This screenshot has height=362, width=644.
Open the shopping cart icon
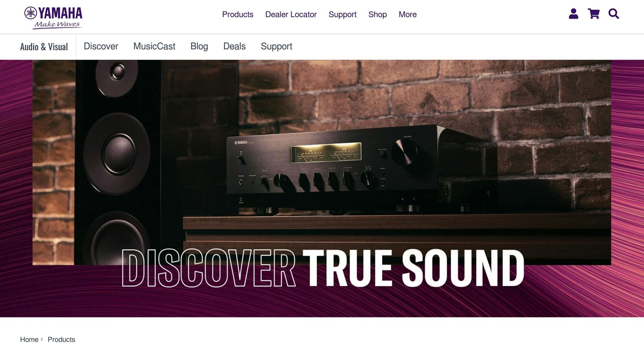click(x=593, y=14)
